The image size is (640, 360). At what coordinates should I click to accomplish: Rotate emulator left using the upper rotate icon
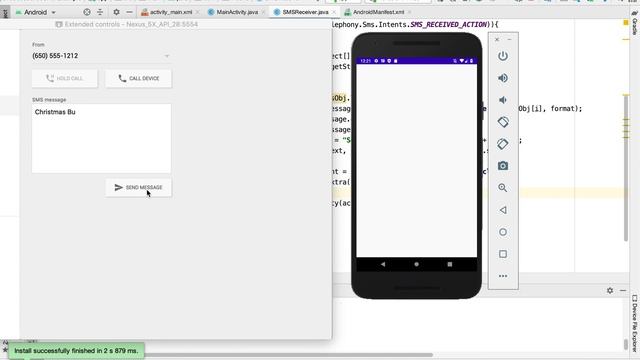pos(503,122)
